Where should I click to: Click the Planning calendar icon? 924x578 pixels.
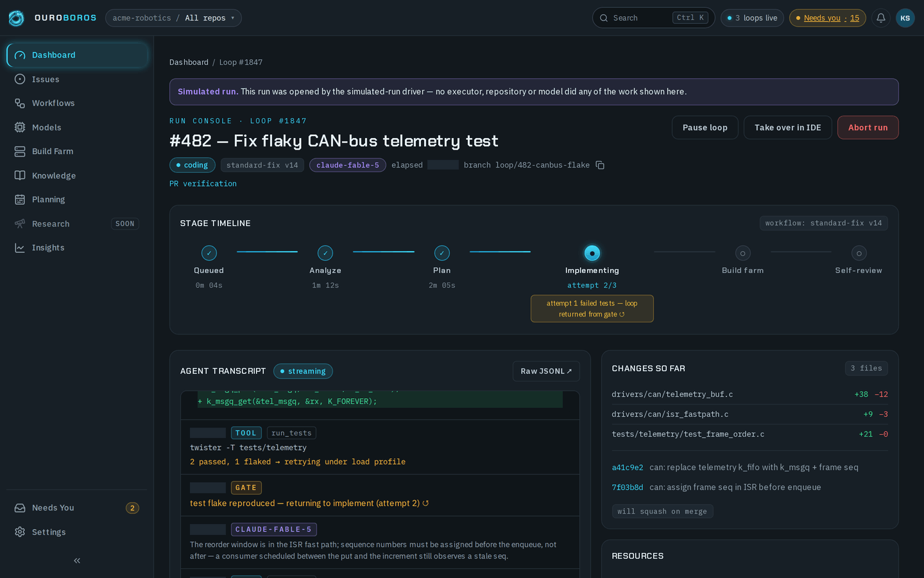(20, 200)
